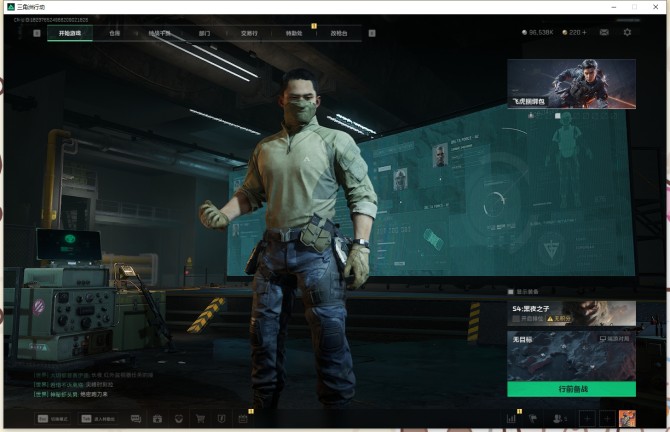Screen dimensions: 670x432
Task: Open the 开始游戏 tab
Action: (x=70, y=33)
